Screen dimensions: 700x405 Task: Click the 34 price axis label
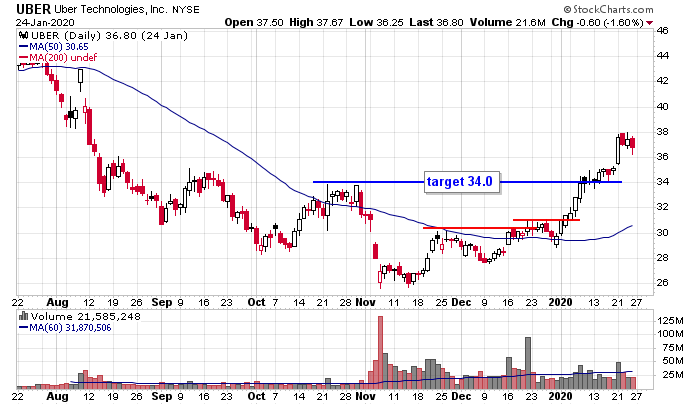[662, 182]
